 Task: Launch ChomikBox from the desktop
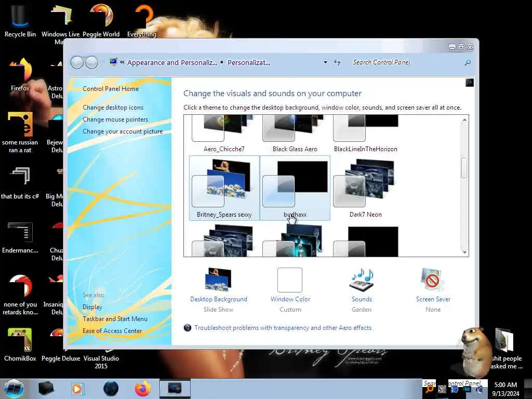20,344
